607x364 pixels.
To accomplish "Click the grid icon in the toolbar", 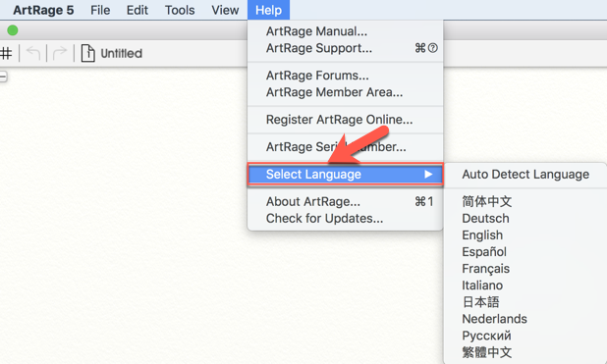I will (x=6, y=53).
